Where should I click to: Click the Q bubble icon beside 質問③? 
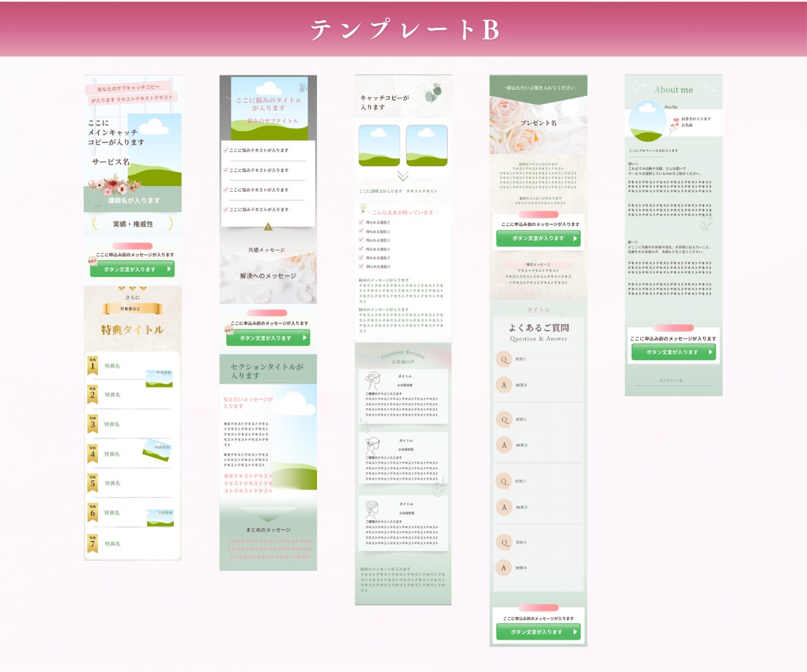click(x=504, y=482)
